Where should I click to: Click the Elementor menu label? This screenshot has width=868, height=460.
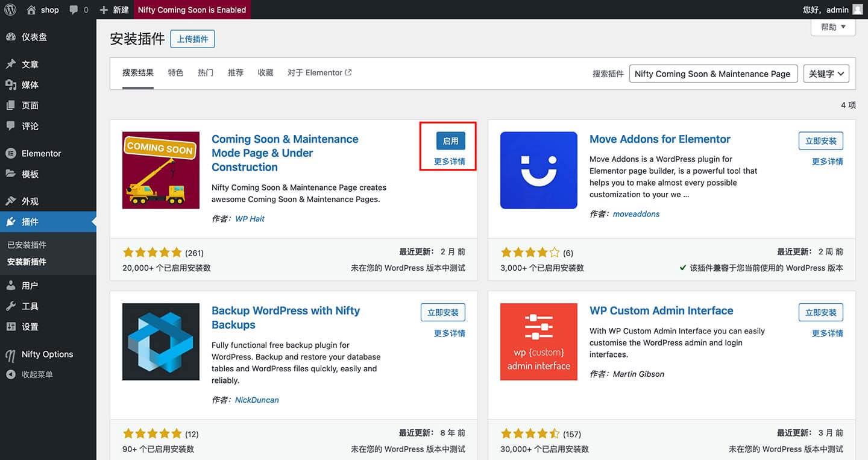(41, 153)
